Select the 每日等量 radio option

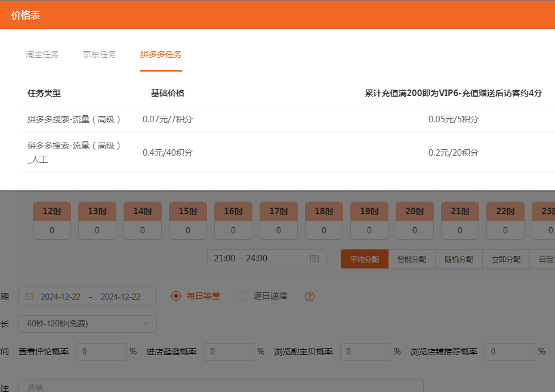pos(175,297)
